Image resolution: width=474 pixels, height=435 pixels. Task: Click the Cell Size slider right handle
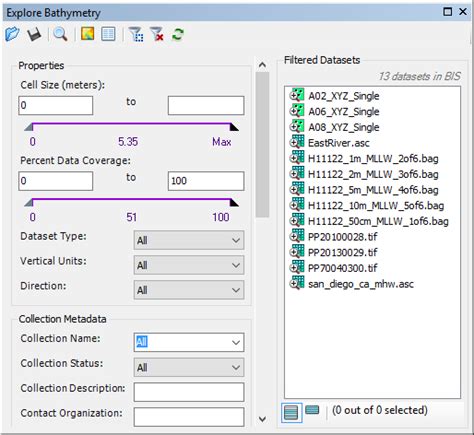[234, 127]
